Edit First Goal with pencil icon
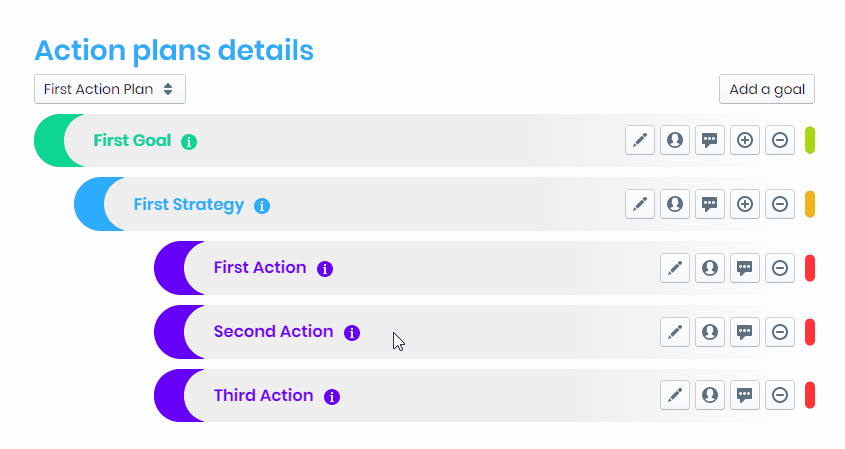Image resolution: width=845 pixels, height=449 pixels. (640, 140)
